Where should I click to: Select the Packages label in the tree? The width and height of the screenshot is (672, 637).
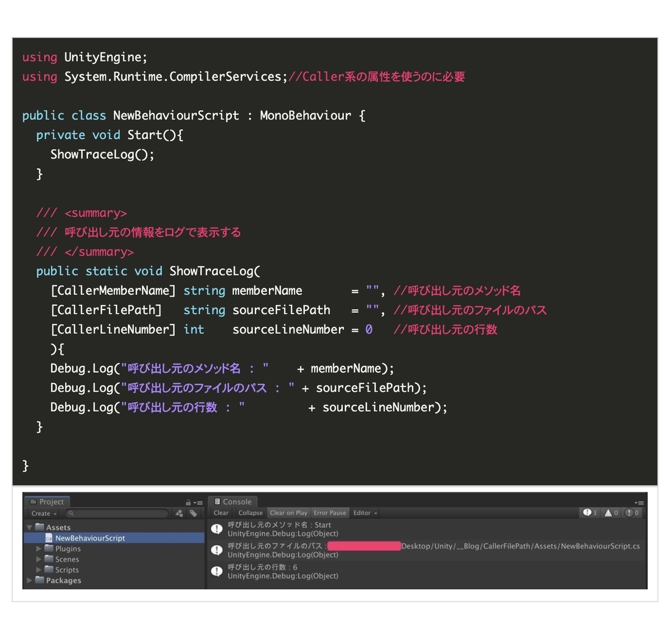pos(63,581)
